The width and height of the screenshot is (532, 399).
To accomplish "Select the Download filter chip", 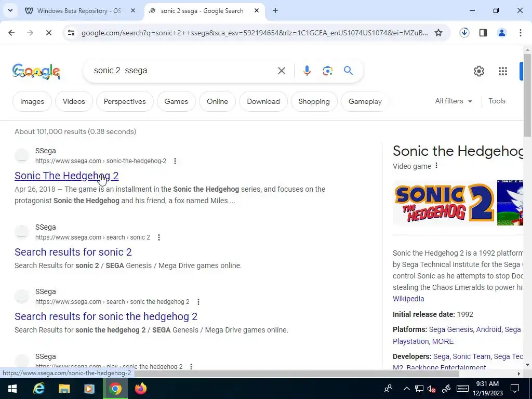I will 263,101.
